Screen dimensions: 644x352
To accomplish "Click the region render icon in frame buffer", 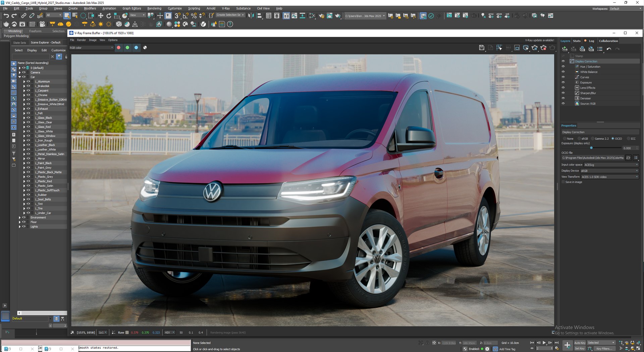I will (499, 48).
